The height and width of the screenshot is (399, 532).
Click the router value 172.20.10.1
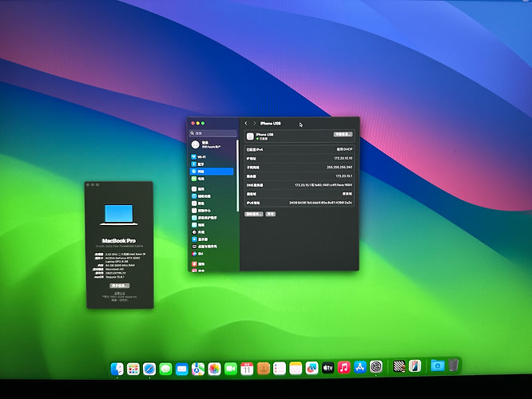[x=344, y=176]
